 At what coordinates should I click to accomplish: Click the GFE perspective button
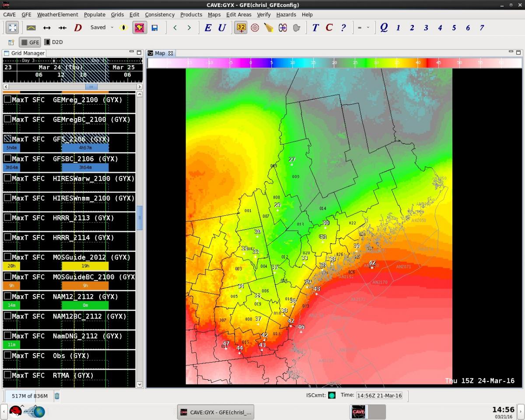coord(30,42)
